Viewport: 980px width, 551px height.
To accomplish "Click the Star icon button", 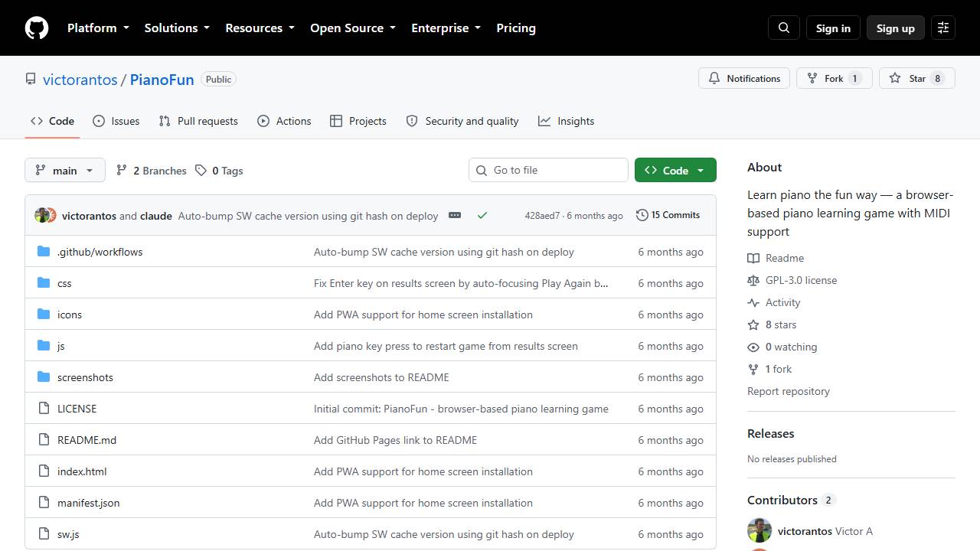I will (917, 78).
